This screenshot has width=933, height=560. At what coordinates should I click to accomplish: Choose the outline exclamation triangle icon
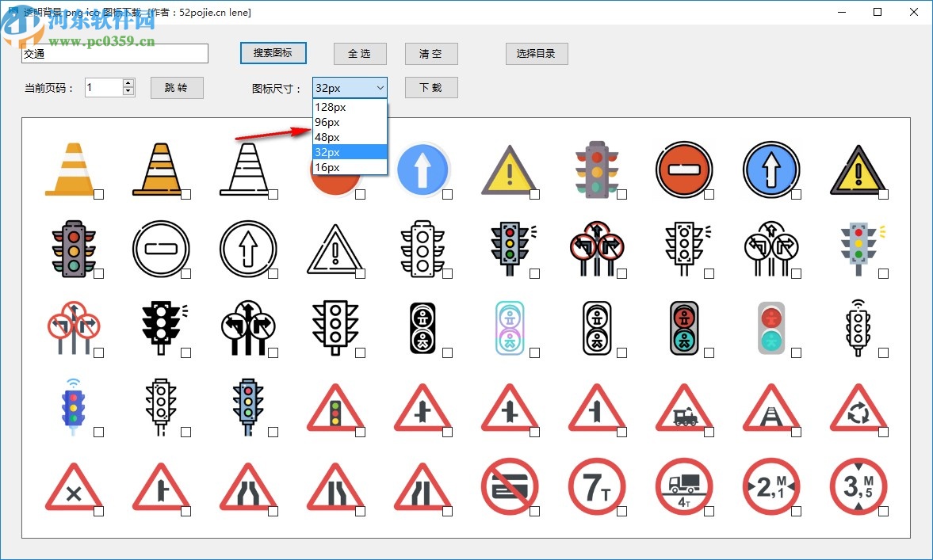pyautogui.click(x=335, y=249)
